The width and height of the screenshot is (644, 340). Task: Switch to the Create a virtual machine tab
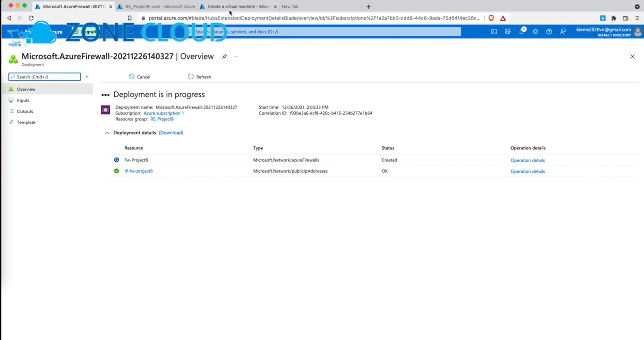[238, 6]
